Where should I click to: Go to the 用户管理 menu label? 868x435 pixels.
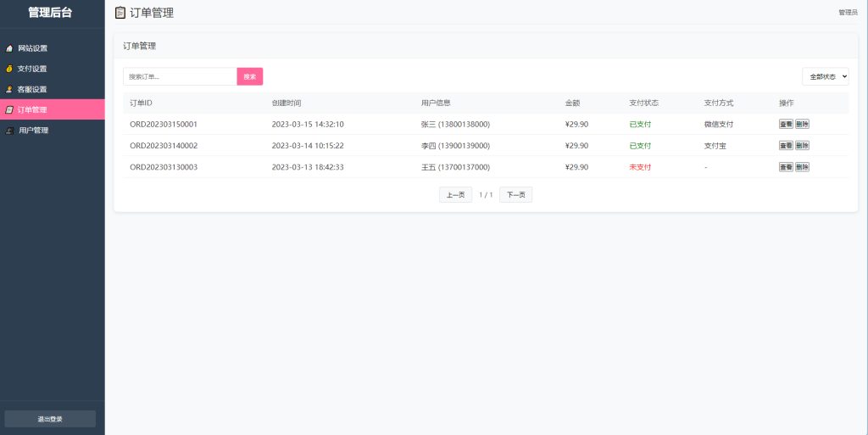(34, 131)
